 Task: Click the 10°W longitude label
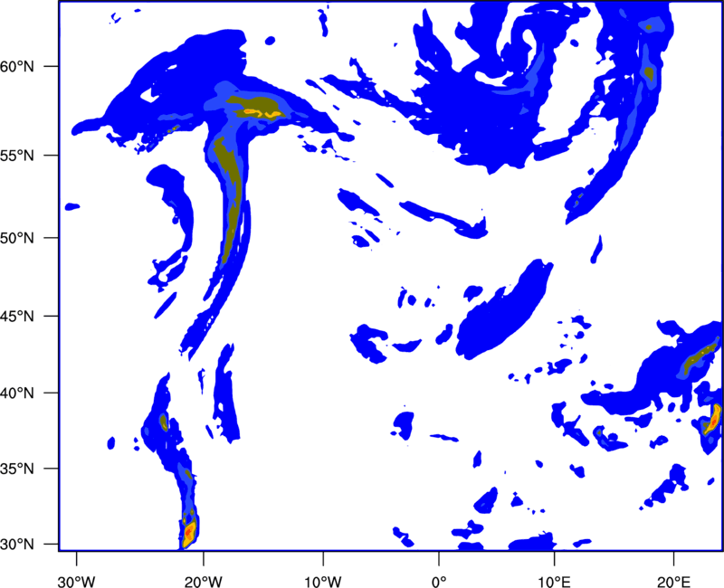(322, 582)
